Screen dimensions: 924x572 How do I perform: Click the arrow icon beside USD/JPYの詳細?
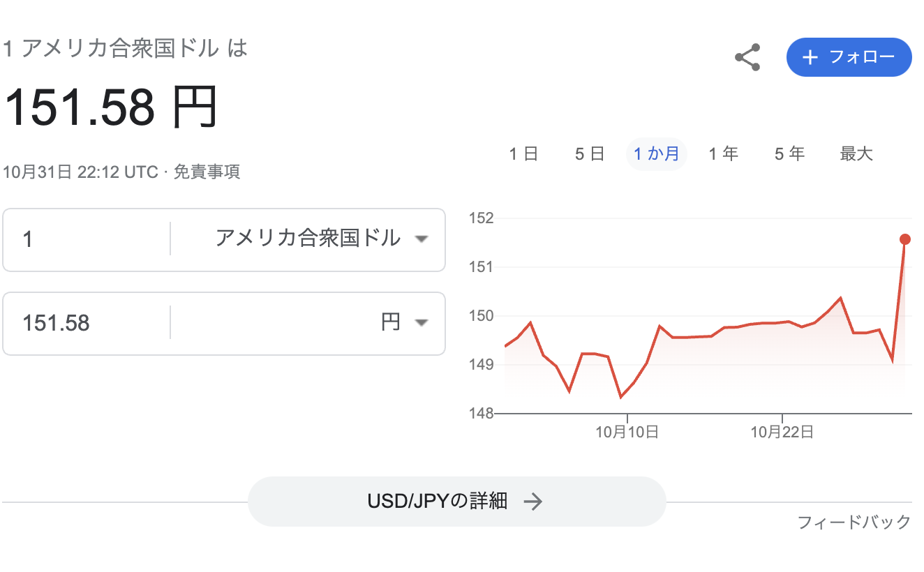533,502
